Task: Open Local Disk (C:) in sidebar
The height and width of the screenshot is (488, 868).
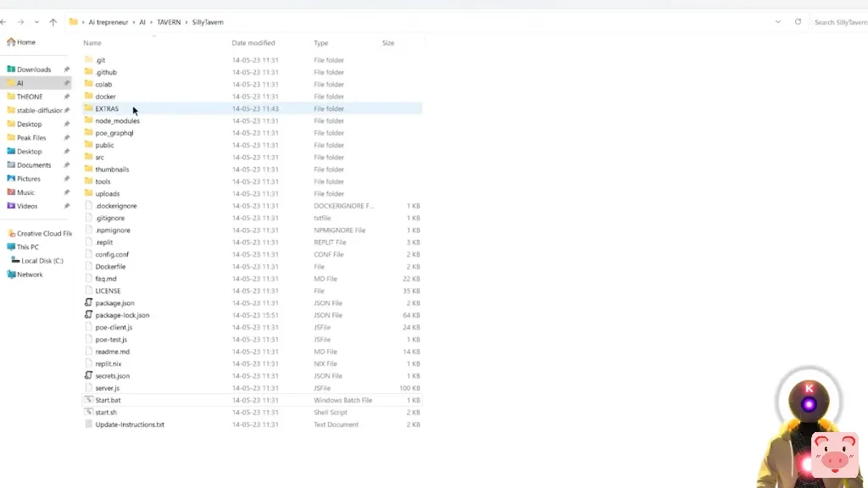Action: tap(37, 261)
